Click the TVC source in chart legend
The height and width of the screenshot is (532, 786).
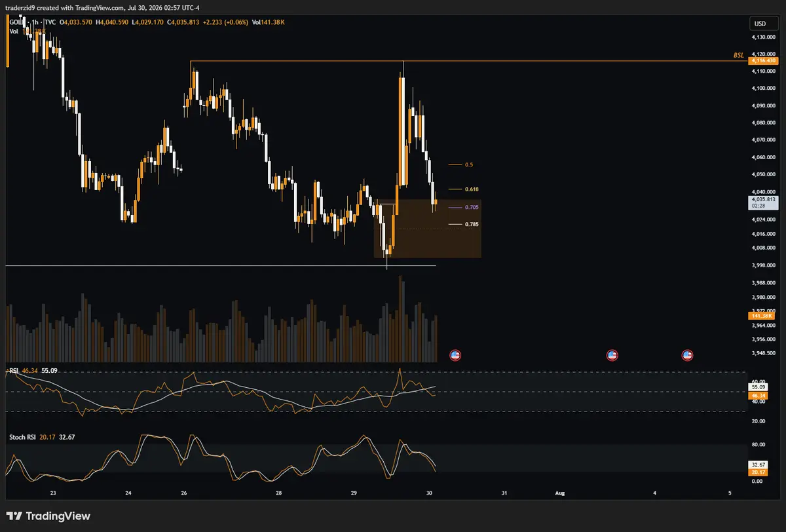point(50,22)
